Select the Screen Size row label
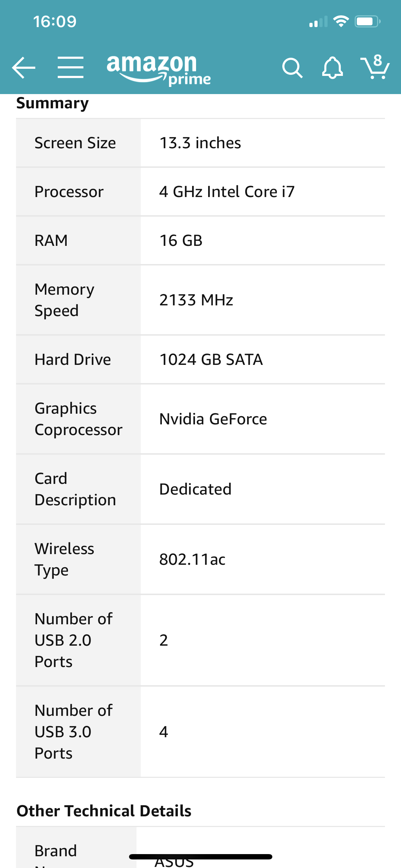The height and width of the screenshot is (868, 401). point(75,143)
